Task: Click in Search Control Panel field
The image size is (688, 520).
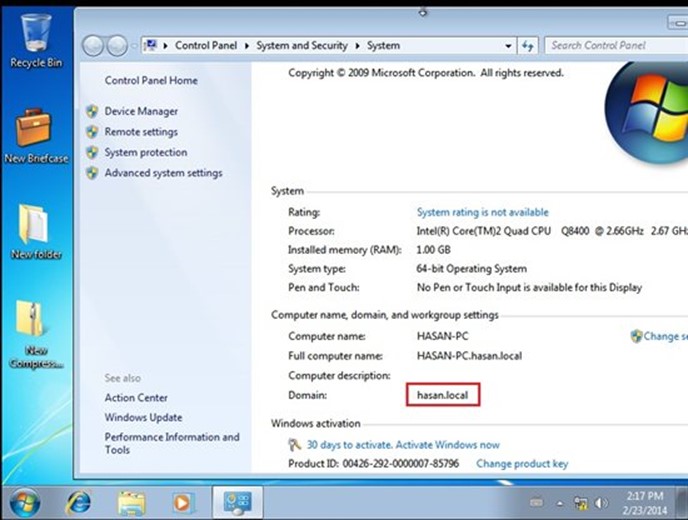Action: click(616, 46)
